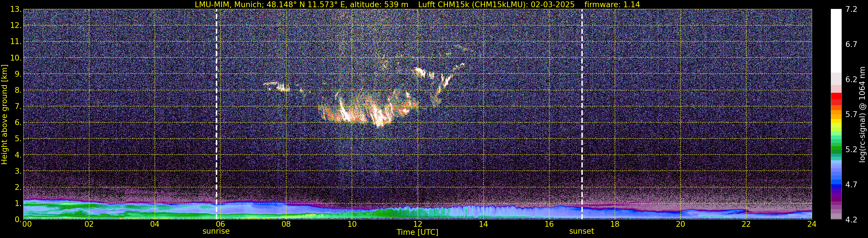
Task: Click the time axis tick '24'
Action: (812, 224)
